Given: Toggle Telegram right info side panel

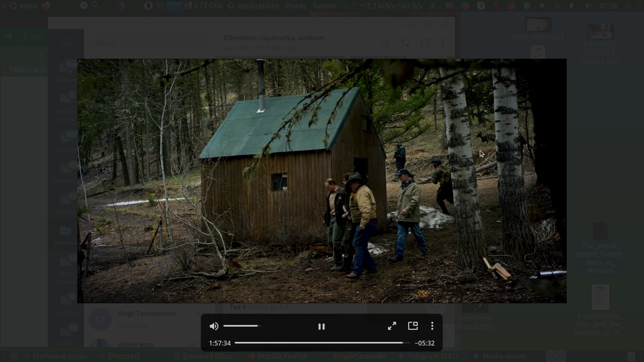Looking at the screenshot, I should click(425, 43).
